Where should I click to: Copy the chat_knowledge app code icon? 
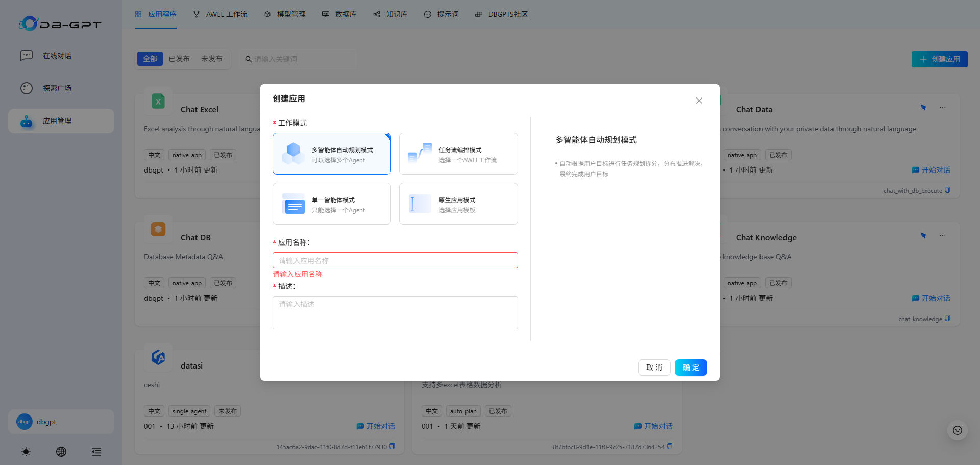coord(947,319)
